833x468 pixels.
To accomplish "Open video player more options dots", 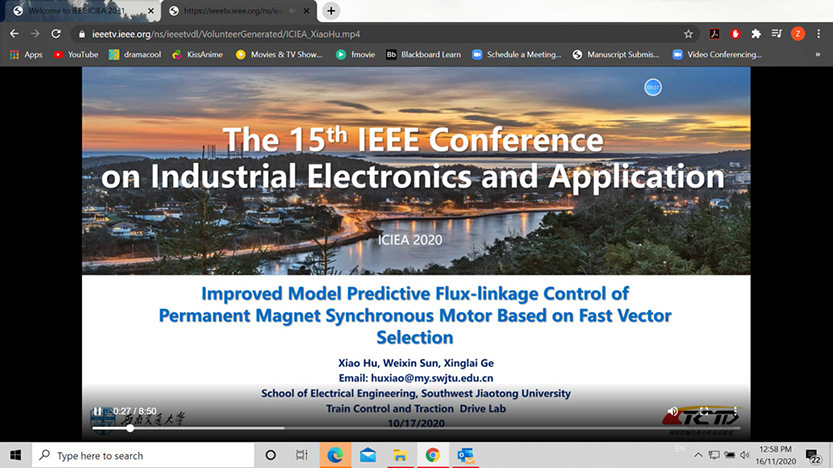I will pyautogui.click(x=735, y=411).
